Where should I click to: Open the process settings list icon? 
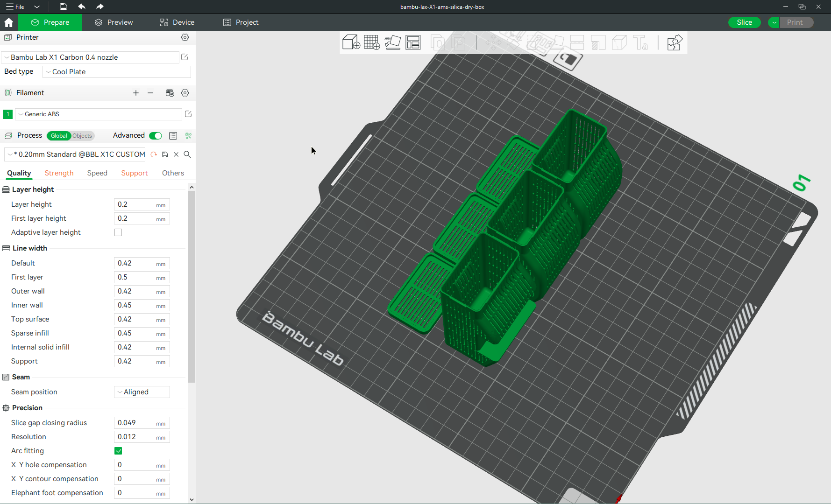pos(173,136)
